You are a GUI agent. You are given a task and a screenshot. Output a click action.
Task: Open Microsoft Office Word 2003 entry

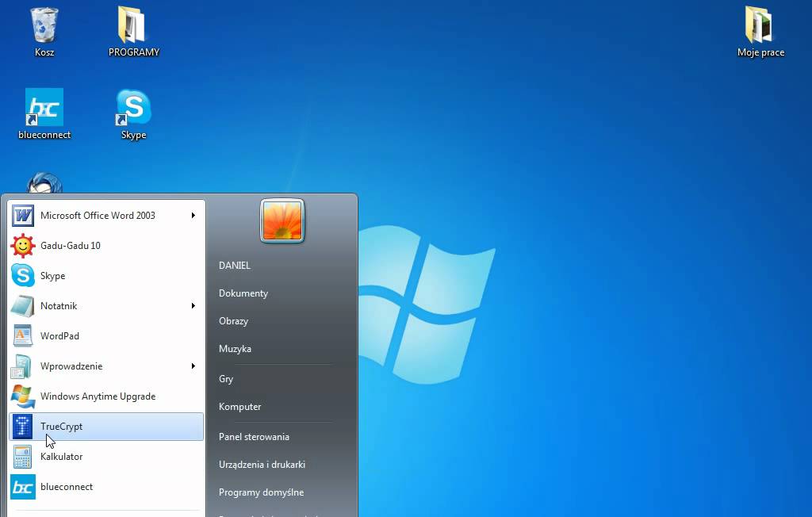[x=106, y=216]
